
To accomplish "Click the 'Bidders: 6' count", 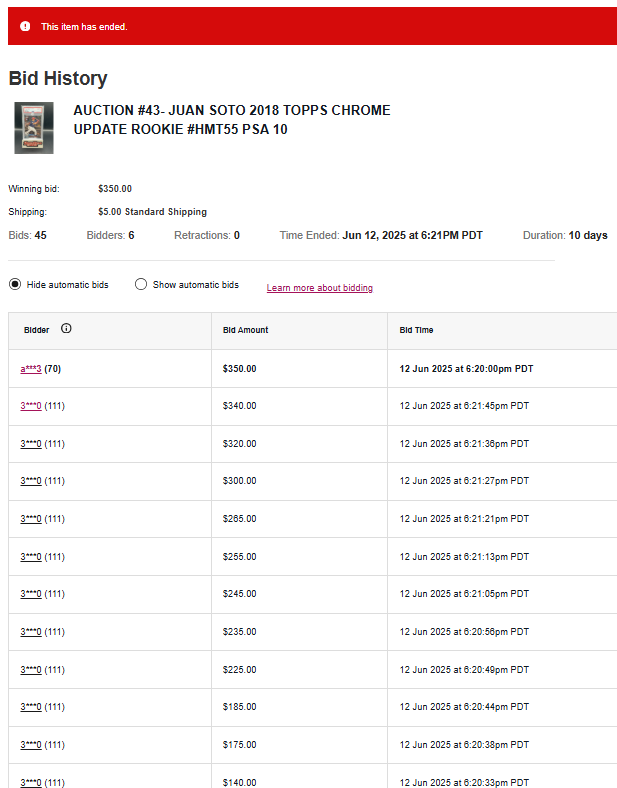I will click(111, 235).
